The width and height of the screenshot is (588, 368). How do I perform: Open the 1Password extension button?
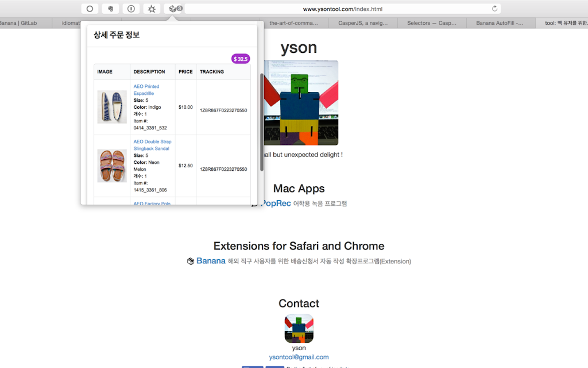(x=131, y=9)
